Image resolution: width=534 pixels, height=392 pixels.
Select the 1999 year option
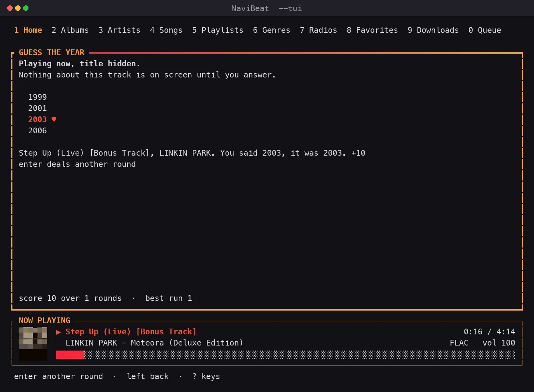[x=37, y=97]
